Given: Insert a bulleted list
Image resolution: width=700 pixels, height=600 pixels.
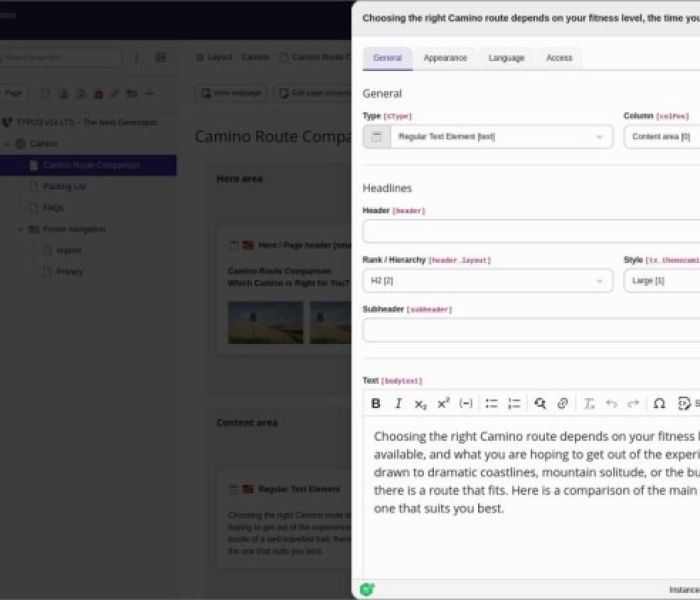Looking at the screenshot, I should [492, 404].
